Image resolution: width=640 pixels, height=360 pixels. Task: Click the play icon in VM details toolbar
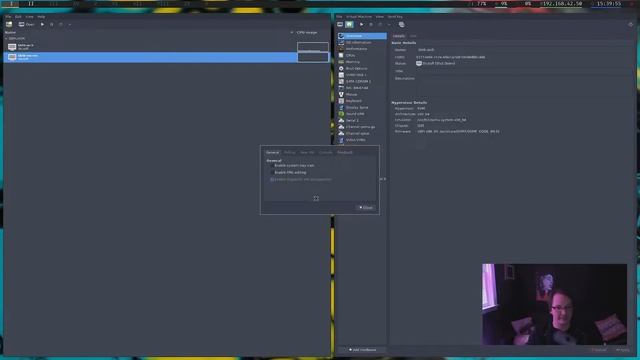tap(361, 24)
